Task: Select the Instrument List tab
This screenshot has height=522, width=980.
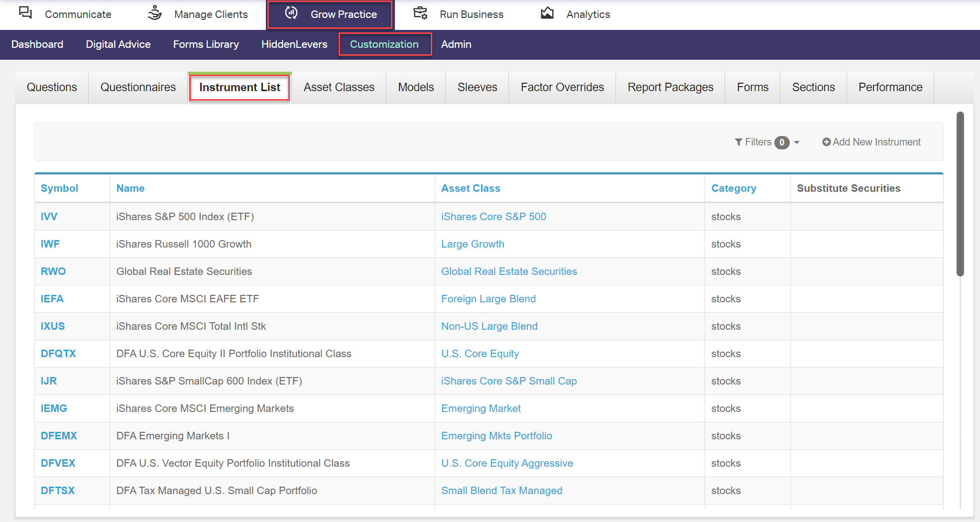Action: click(x=240, y=87)
